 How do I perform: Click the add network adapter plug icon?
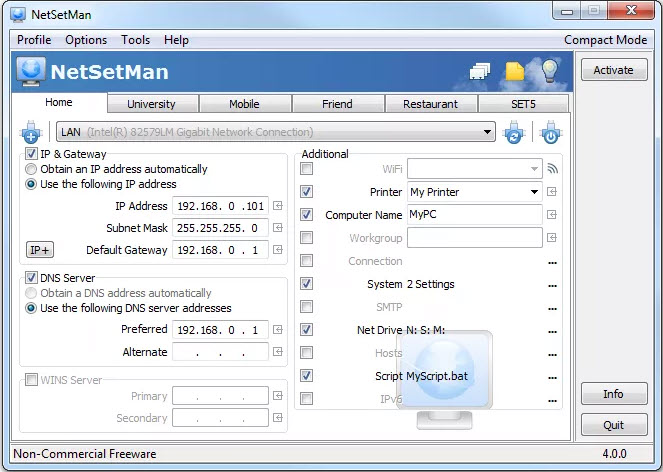click(31, 132)
